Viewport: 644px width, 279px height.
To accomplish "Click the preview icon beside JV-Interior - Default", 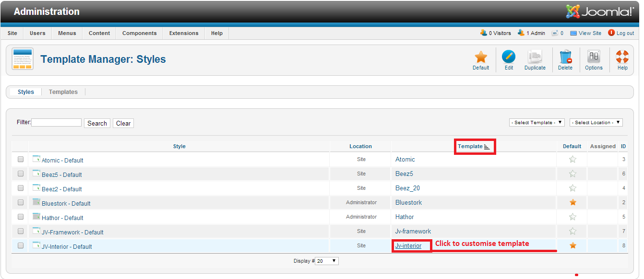I will [36, 245].
